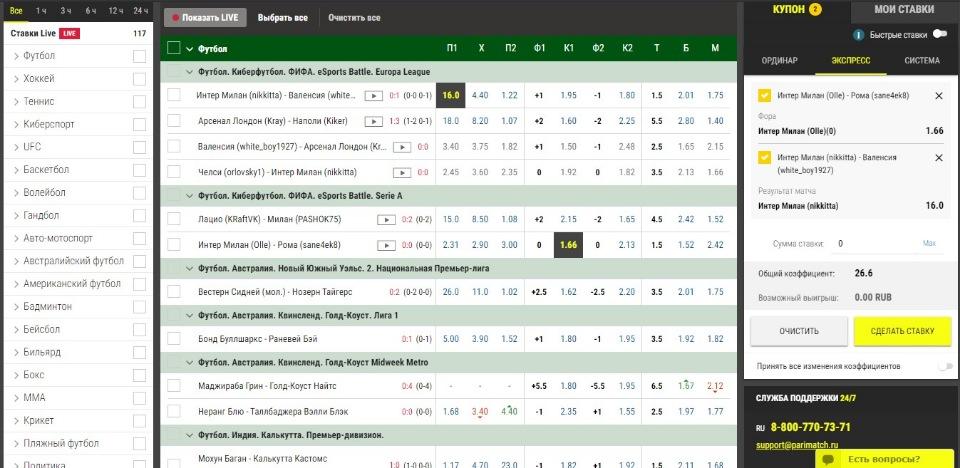The width and height of the screenshot is (960, 468).
Task: Uncheck Интер Милан (Olle) selection in coupon
Action: pos(764,96)
